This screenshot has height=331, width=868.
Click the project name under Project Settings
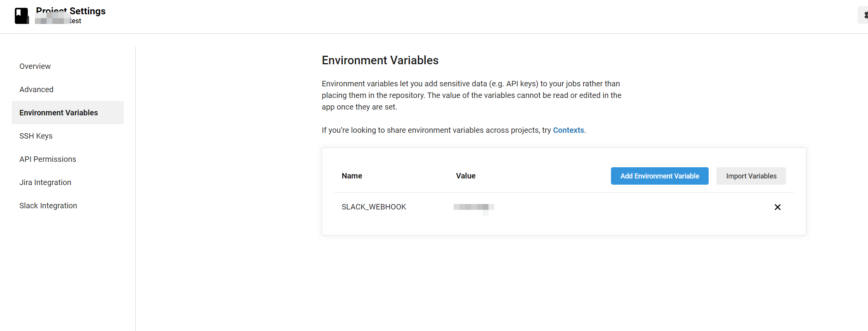tap(58, 21)
